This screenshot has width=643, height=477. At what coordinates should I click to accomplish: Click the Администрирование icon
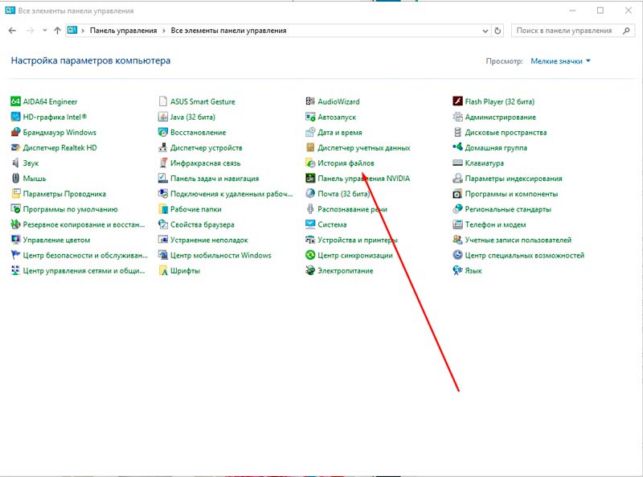click(x=457, y=117)
